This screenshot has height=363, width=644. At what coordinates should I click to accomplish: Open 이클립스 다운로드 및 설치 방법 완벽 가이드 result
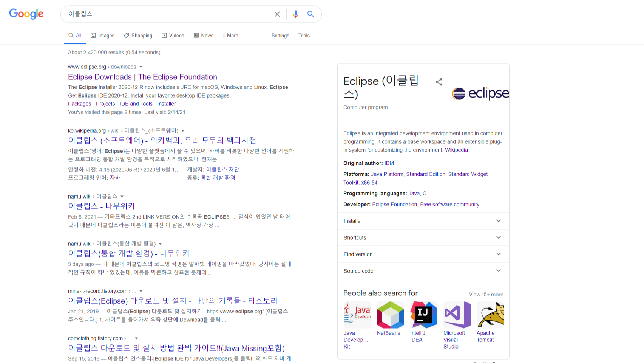pos(176,348)
